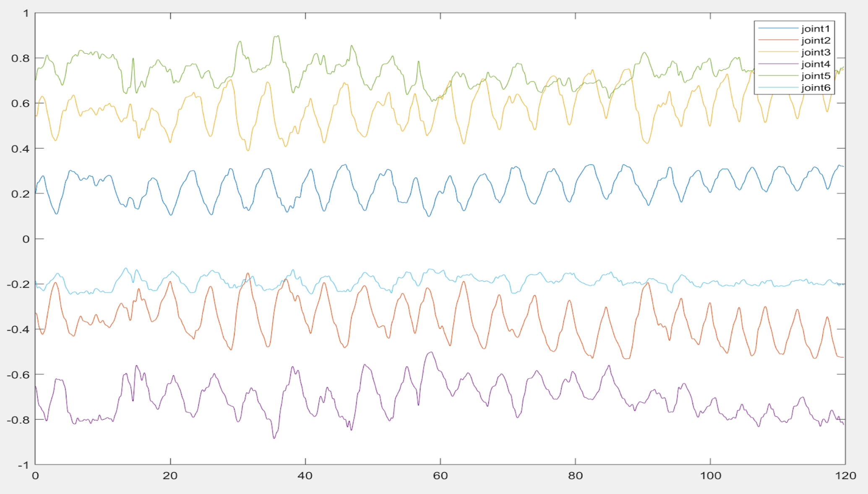Click the joint5 legend label text
Screen dimensions: 868x494
tap(815, 75)
